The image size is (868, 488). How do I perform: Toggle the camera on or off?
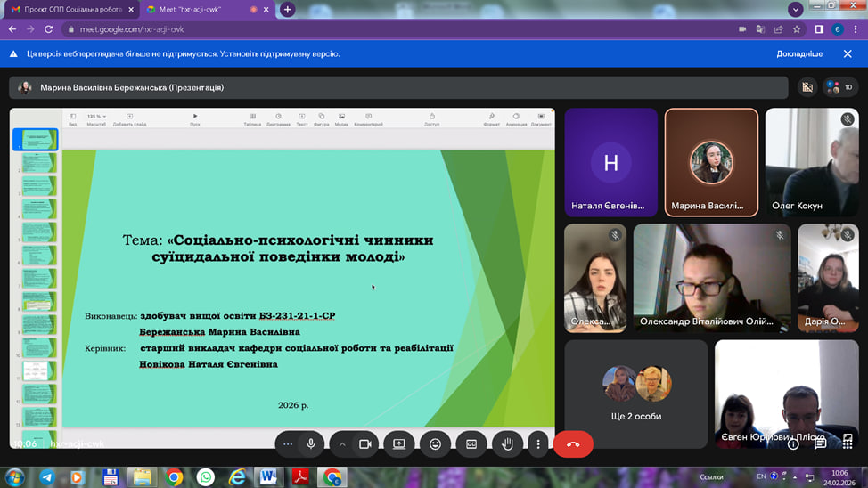coord(364,443)
